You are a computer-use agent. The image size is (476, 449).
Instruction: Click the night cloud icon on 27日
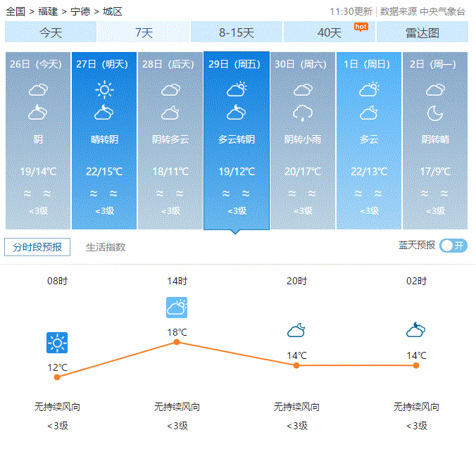pyautogui.click(x=104, y=113)
